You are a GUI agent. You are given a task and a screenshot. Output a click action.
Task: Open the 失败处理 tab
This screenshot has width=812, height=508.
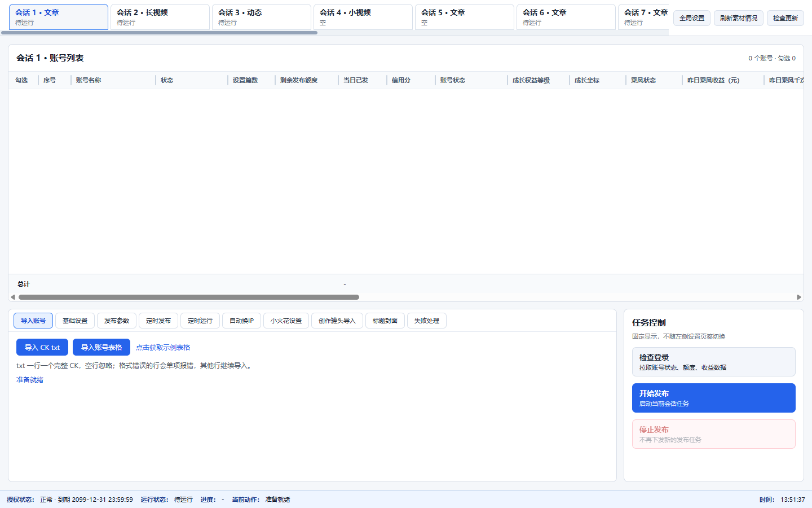click(427, 321)
